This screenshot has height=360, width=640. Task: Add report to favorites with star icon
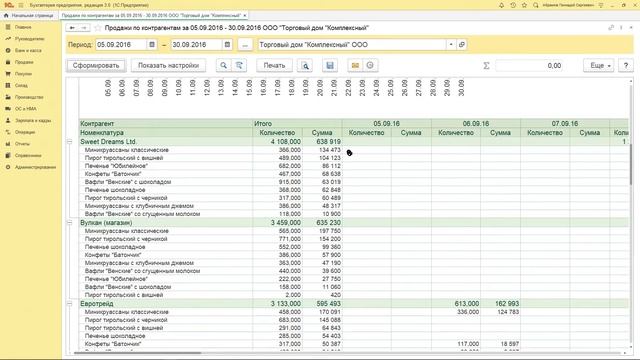[98, 28]
